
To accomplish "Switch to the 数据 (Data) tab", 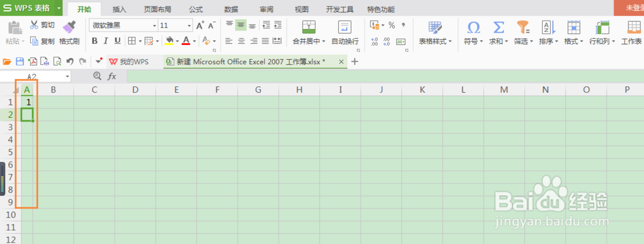I will (x=231, y=9).
